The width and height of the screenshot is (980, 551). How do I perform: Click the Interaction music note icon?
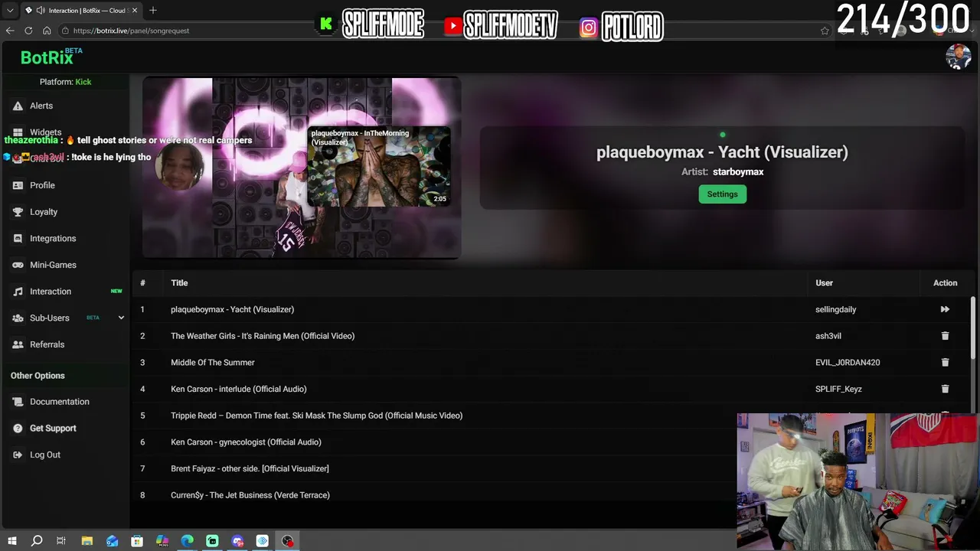click(18, 292)
